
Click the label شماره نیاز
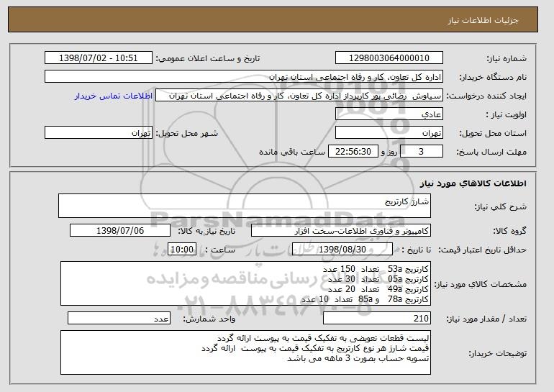click(507, 58)
